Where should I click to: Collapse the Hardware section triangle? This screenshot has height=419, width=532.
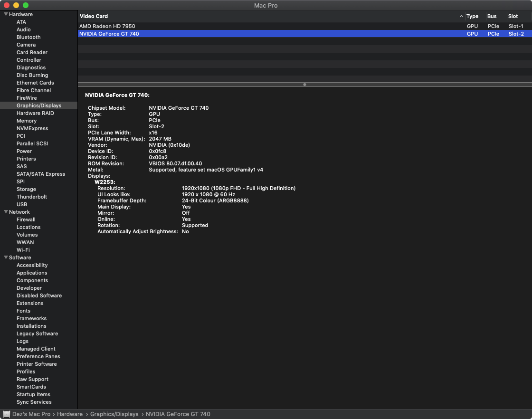(x=6, y=14)
